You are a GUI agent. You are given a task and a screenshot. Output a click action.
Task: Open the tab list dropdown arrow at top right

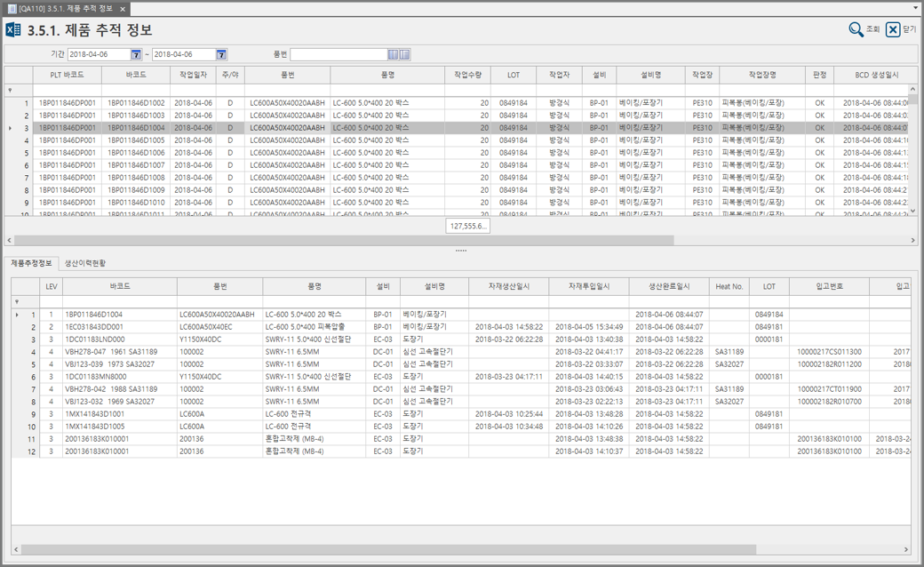915,8
